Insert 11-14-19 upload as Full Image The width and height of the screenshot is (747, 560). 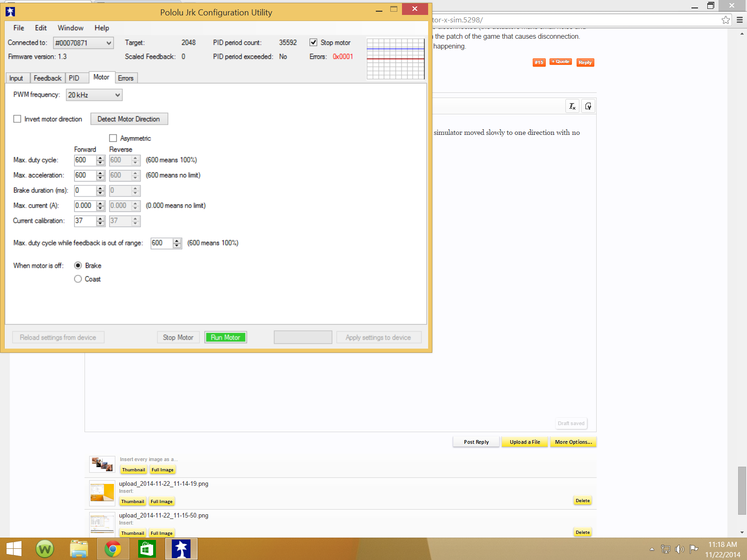162,502
